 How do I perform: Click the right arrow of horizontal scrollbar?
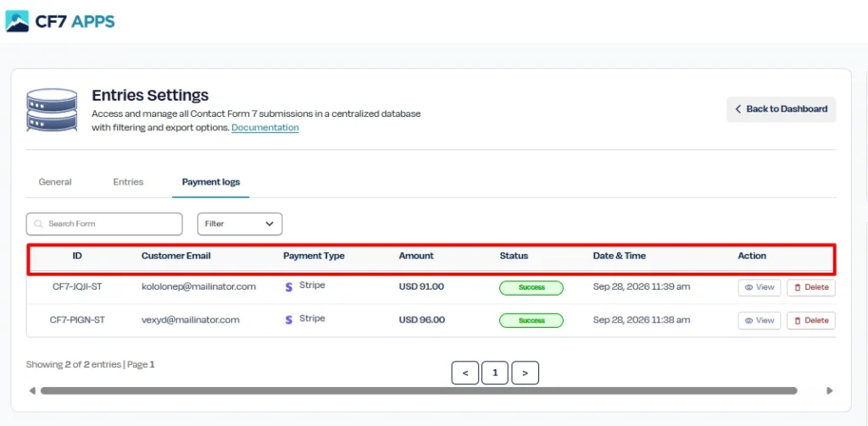pos(829,390)
